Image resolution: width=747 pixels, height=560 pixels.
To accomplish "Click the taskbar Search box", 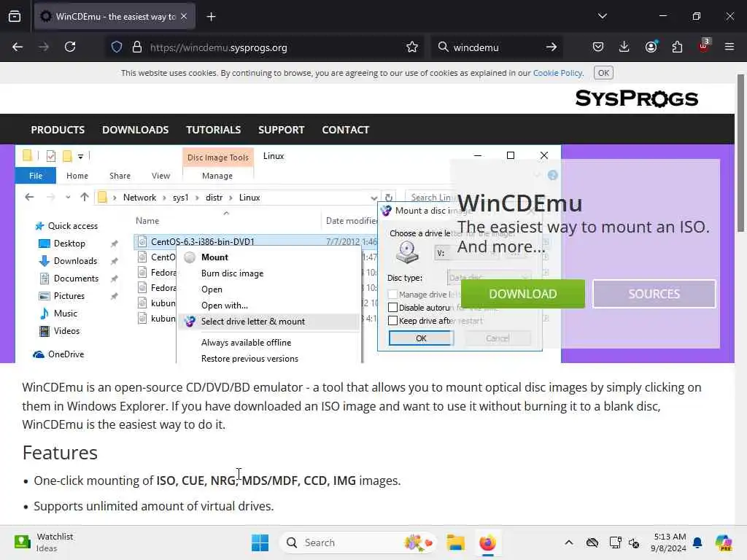I will pyautogui.click(x=357, y=542).
